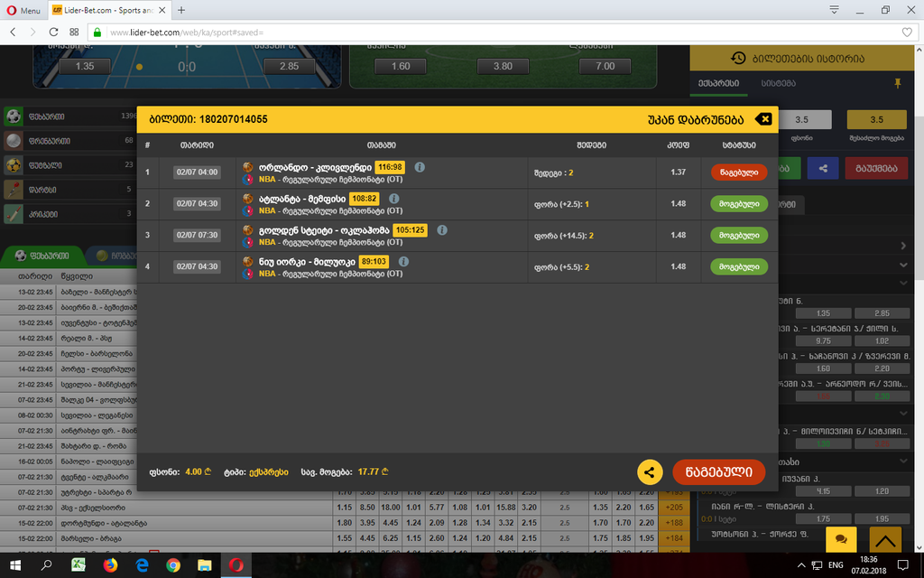Click the large red წაგებული button
Screen dimensions: 924x578
tap(719, 471)
